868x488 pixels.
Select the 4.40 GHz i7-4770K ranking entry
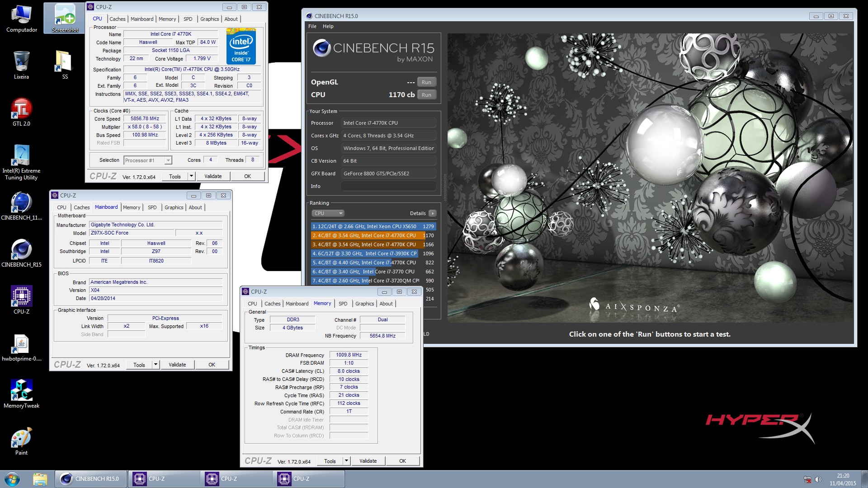coord(373,263)
